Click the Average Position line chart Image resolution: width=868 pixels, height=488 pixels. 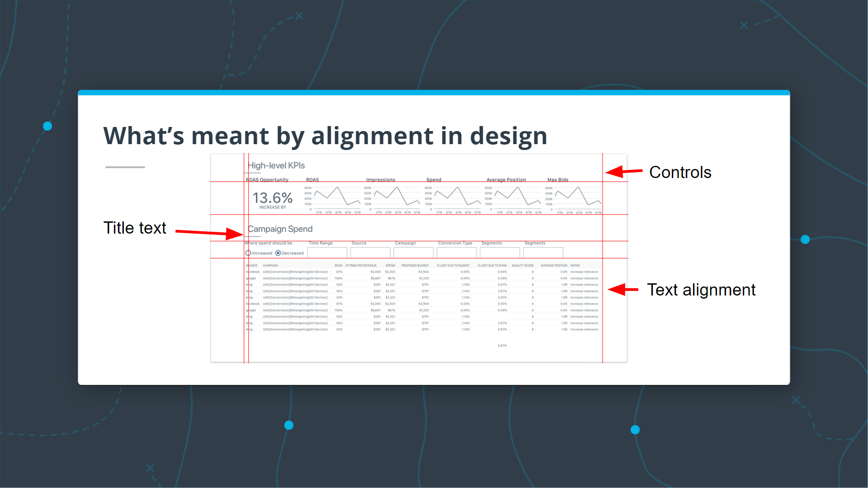point(518,197)
